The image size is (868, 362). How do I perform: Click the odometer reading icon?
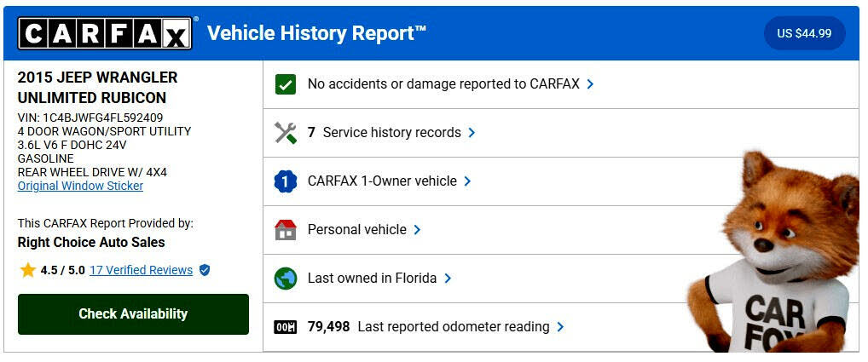(x=286, y=327)
